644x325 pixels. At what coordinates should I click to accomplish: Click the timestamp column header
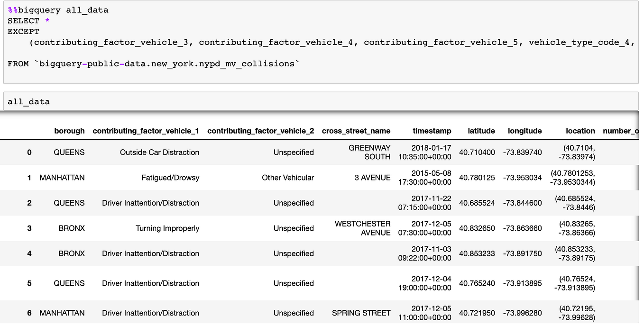432,131
